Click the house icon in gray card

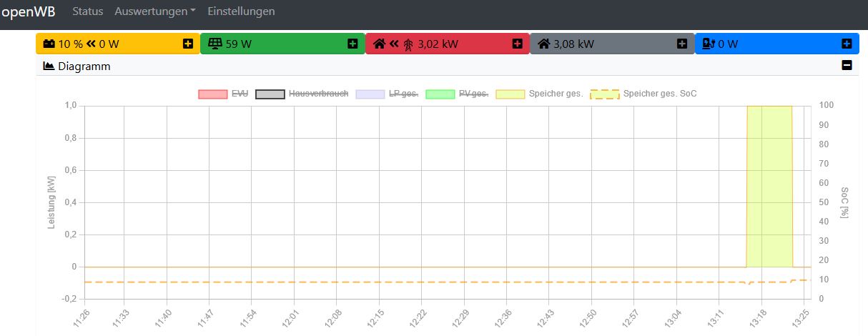coord(543,44)
